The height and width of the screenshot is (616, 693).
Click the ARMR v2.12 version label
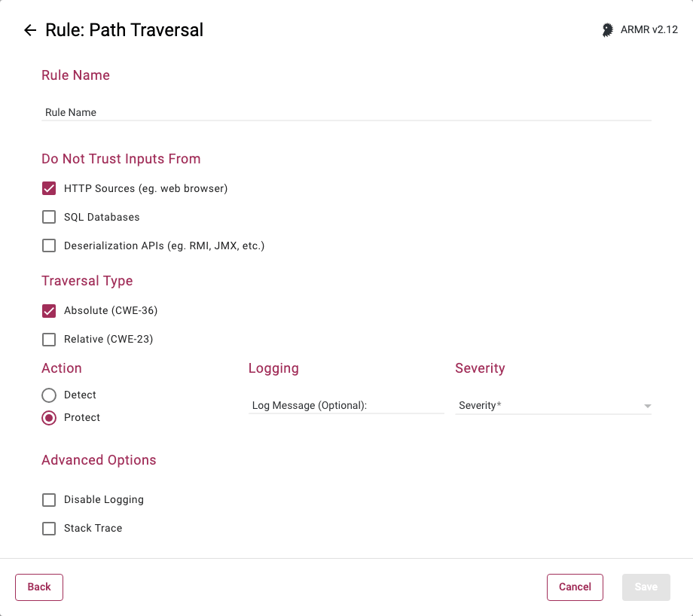649,30
